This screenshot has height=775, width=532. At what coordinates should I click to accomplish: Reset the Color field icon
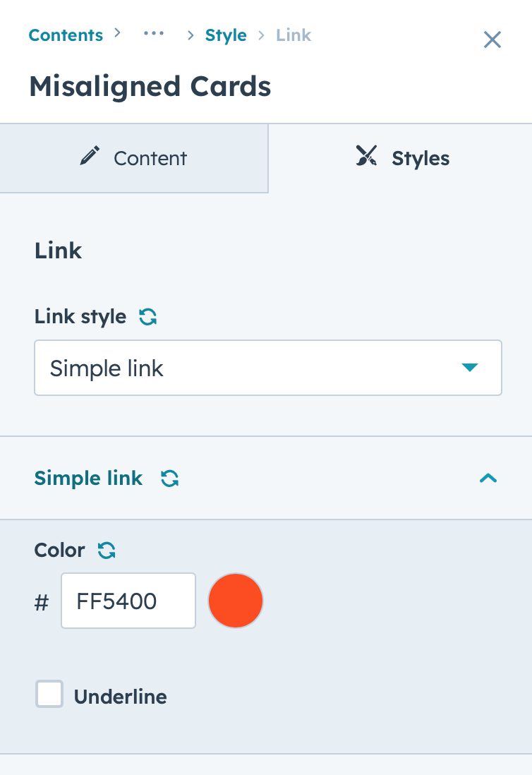coord(107,550)
